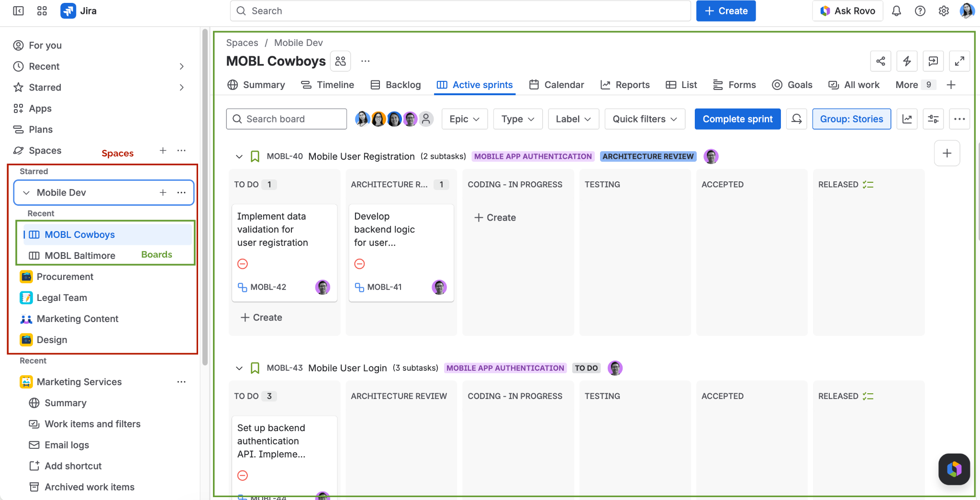Image resolution: width=980 pixels, height=500 pixels.
Task: Create a space with the plus next to Spaces
Action: click(x=163, y=151)
